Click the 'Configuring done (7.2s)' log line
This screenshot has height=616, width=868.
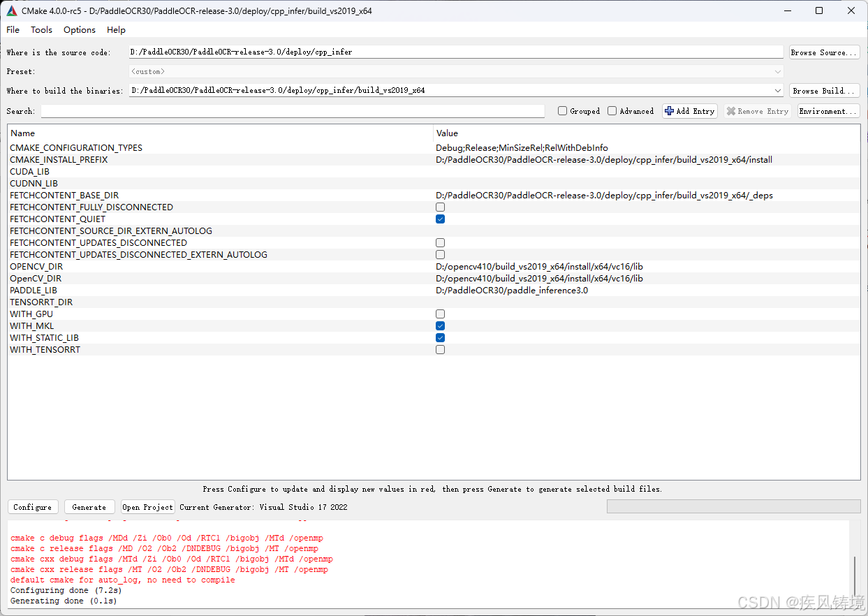(x=66, y=590)
